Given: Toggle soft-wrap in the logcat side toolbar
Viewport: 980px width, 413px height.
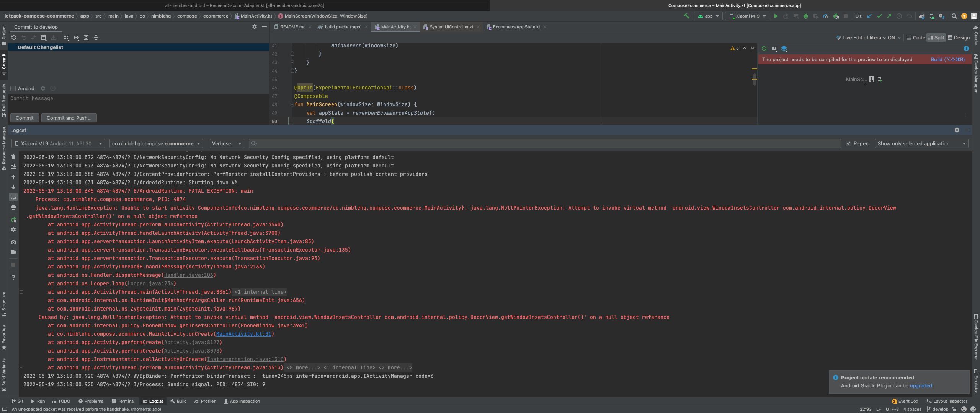Looking at the screenshot, I should [13, 197].
